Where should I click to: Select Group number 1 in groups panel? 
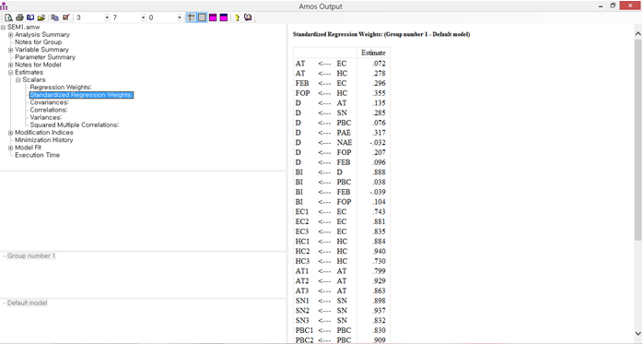[x=31, y=255]
